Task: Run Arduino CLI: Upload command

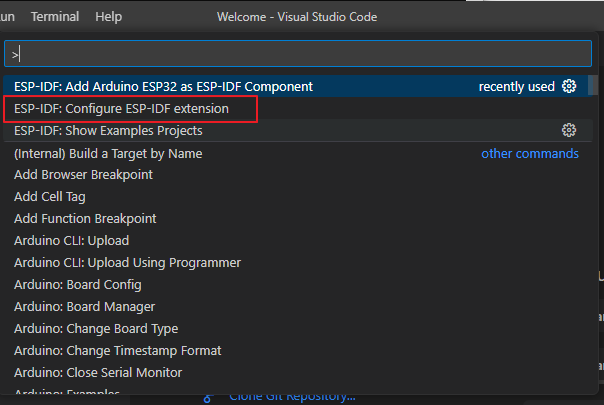Action: (x=296, y=240)
